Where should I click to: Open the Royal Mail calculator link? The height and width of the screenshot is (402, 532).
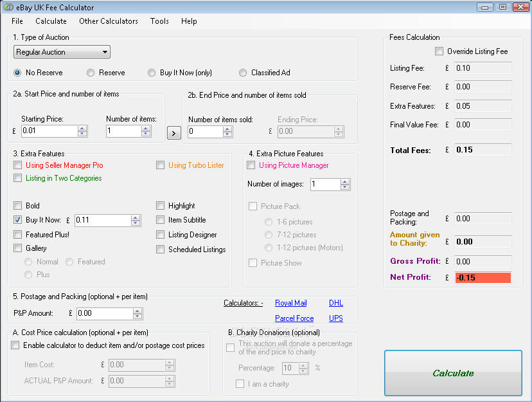291,303
